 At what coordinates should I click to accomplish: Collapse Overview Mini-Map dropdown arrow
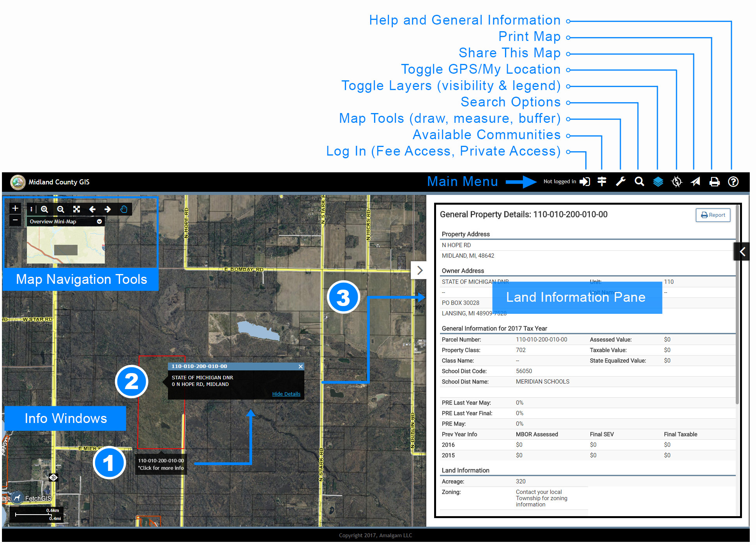(x=99, y=221)
